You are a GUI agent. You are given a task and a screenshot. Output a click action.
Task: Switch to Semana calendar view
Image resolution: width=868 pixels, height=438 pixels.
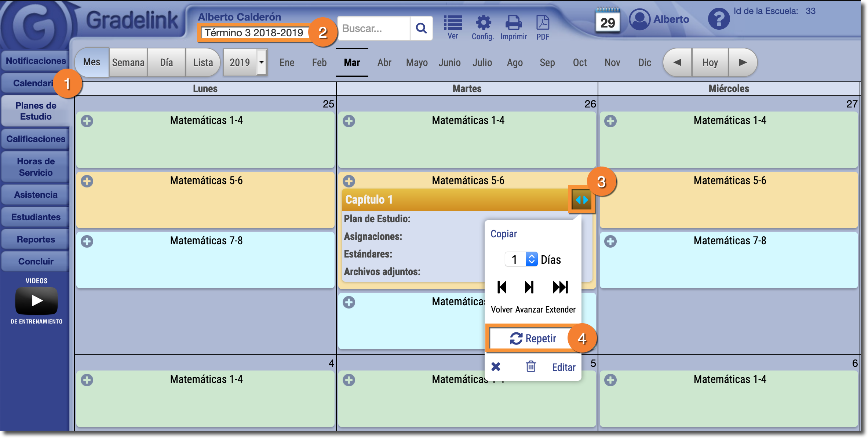128,62
